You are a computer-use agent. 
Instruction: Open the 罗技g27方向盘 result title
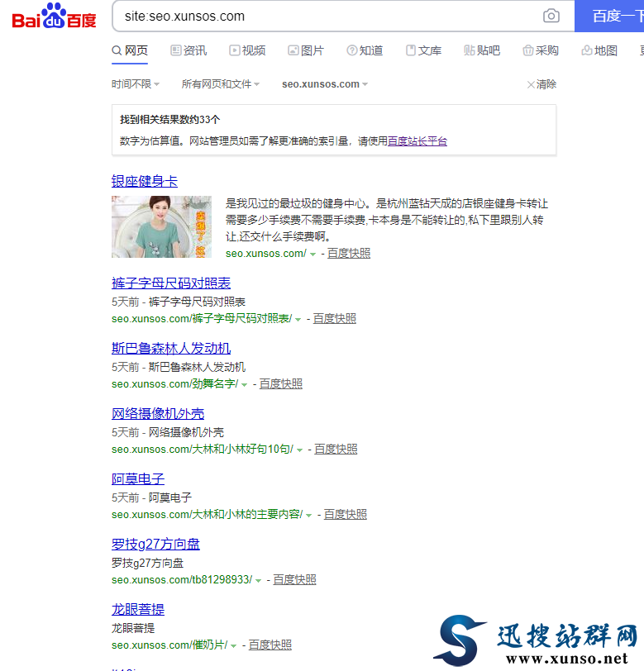[156, 545]
